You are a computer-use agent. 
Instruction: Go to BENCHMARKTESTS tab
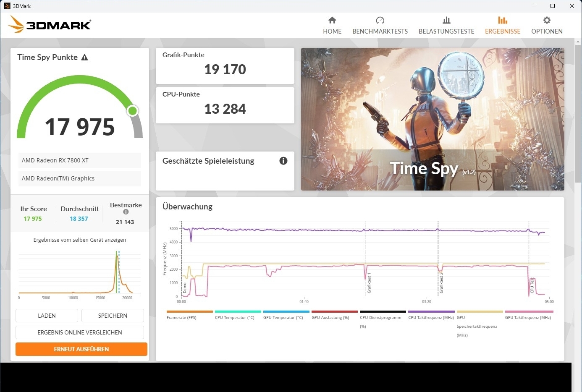click(380, 26)
